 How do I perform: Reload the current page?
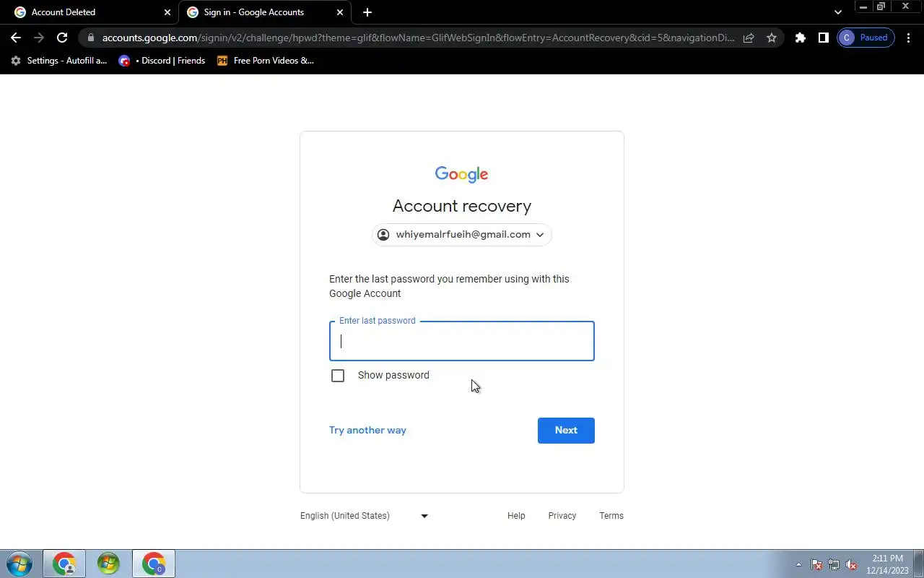tap(62, 38)
